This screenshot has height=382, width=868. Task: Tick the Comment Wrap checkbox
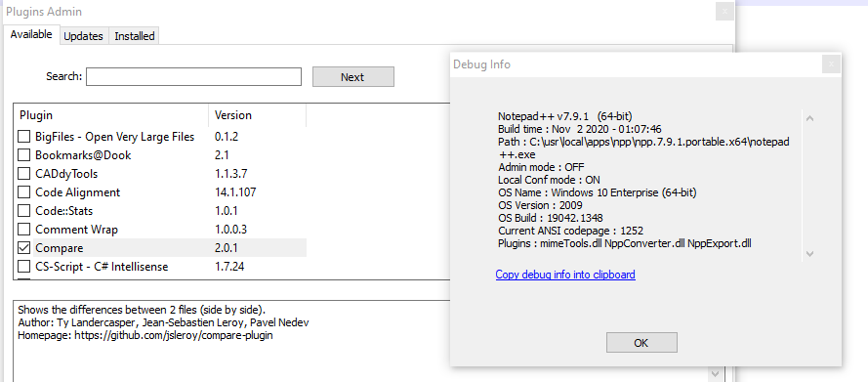click(23, 230)
